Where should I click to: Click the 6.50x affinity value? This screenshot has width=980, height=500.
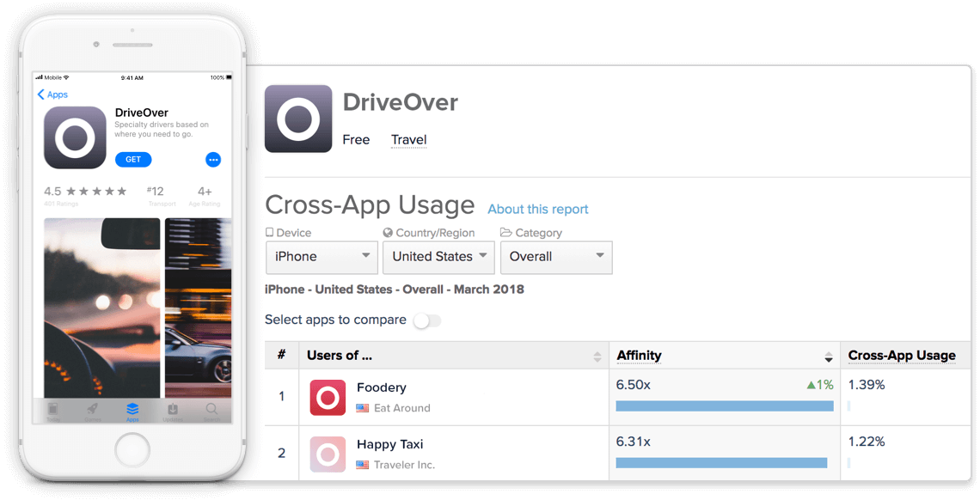(633, 385)
